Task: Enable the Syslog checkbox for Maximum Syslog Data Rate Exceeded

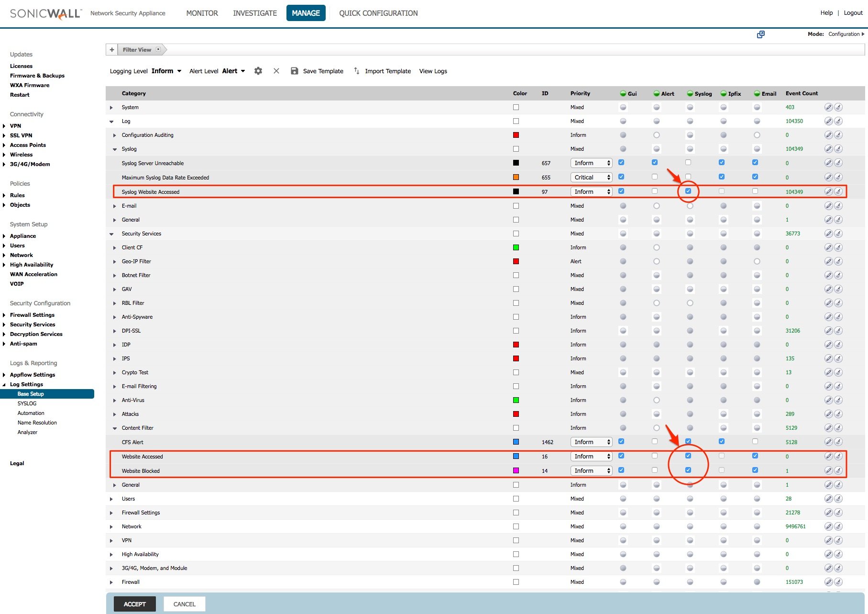Action: [x=688, y=177]
